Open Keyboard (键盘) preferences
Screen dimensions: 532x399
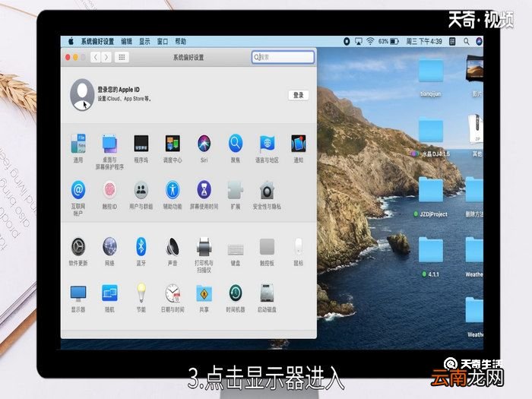click(236, 249)
